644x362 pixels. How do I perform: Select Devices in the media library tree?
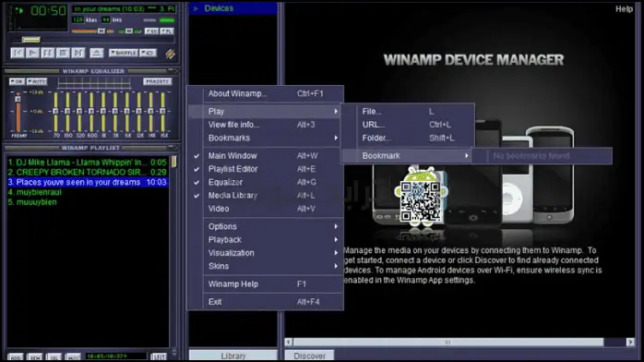click(219, 8)
